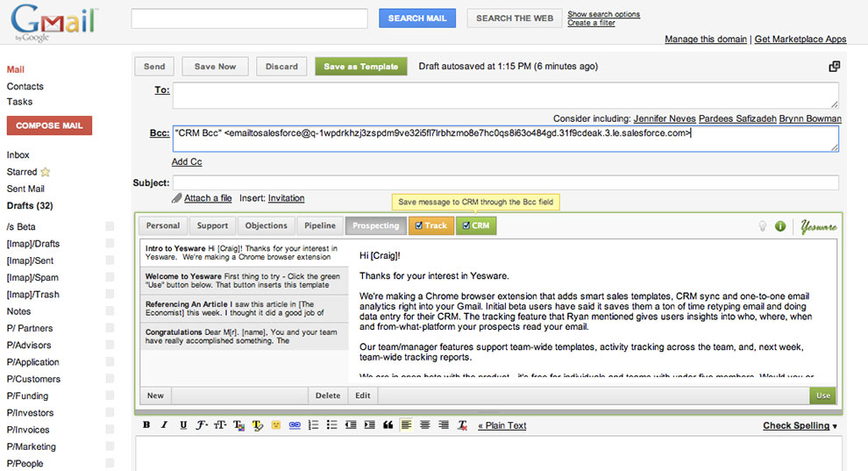Open the text color picker
Screen dimensions: 868x471
[238, 425]
